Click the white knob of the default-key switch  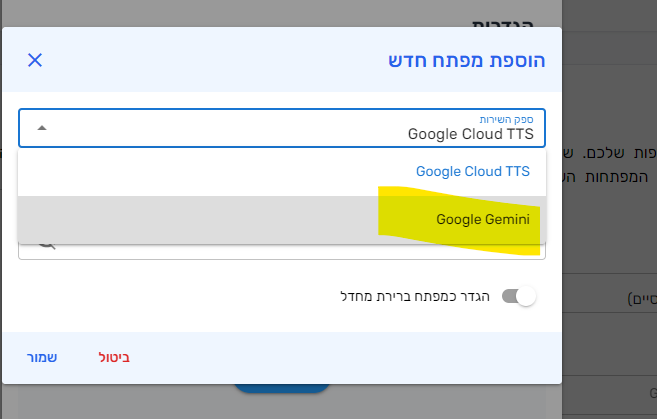525,297
